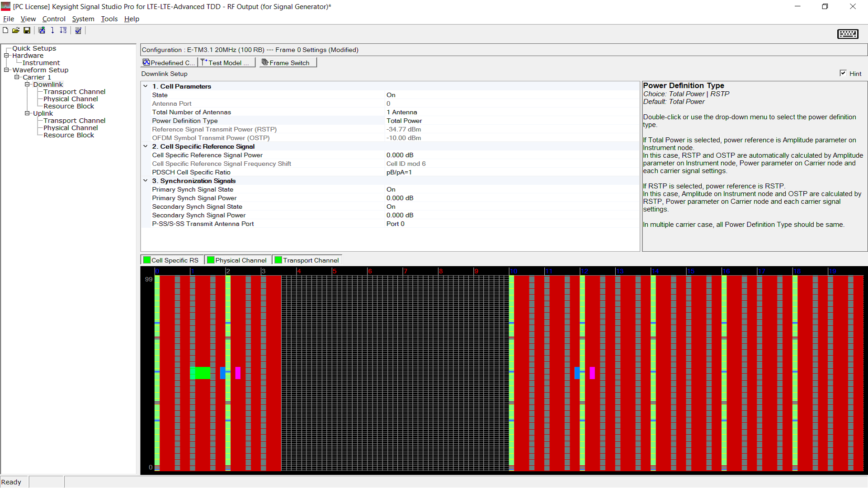Click the generate and download waveform icon

tap(42, 30)
